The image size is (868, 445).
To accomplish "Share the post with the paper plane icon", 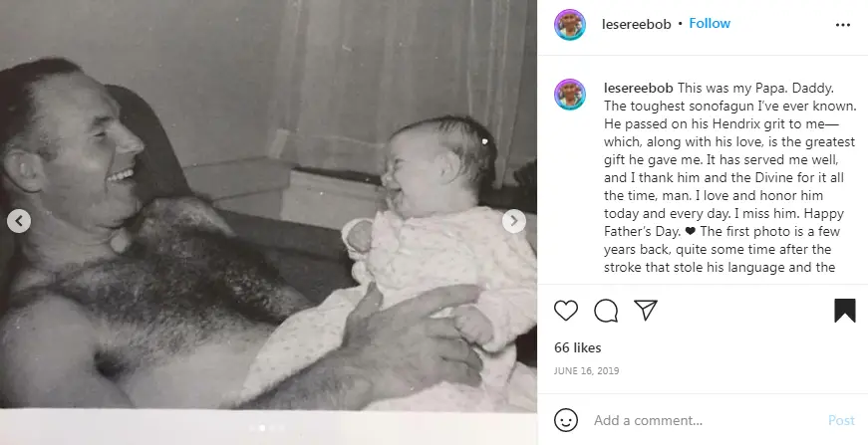I will pyautogui.click(x=646, y=311).
